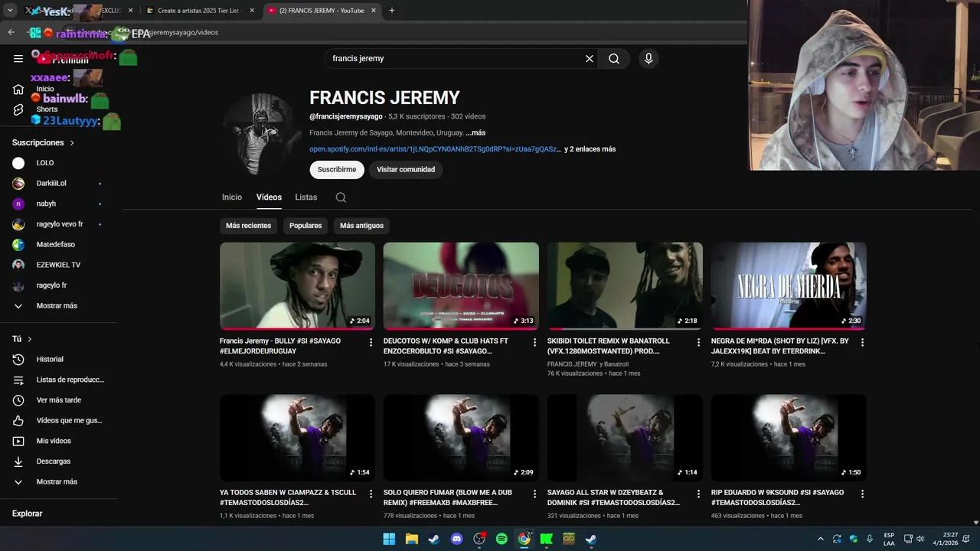Image resolution: width=980 pixels, height=551 pixels.
Task: Open the browser tab list dropdown arrow
Action: pyautogui.click(x=10, y=11)
